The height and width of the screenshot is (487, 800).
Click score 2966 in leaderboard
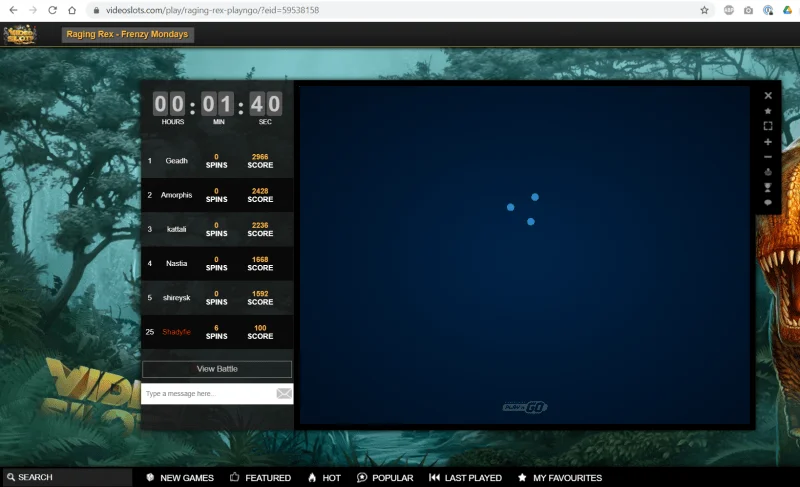click(x=260, y=157)
